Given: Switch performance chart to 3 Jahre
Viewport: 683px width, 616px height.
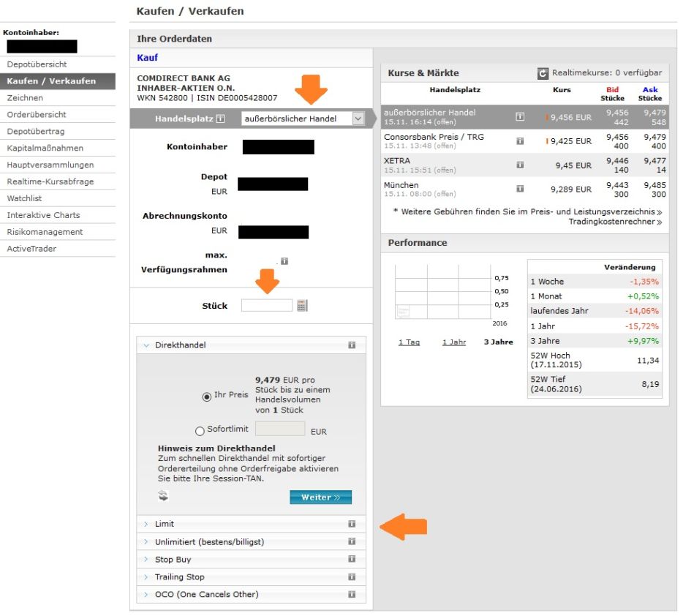Looking at the screenshot, I should tap(498, 342).
